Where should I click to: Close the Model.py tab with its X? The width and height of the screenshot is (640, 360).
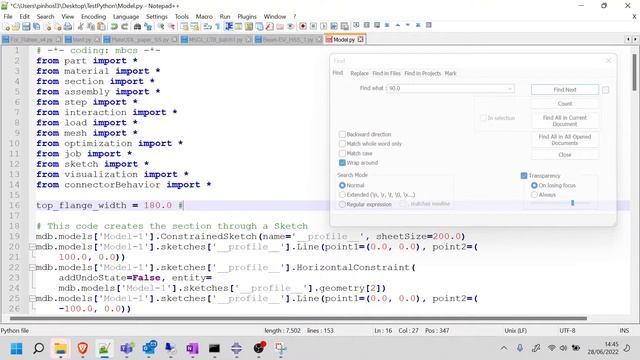(360, 40)
